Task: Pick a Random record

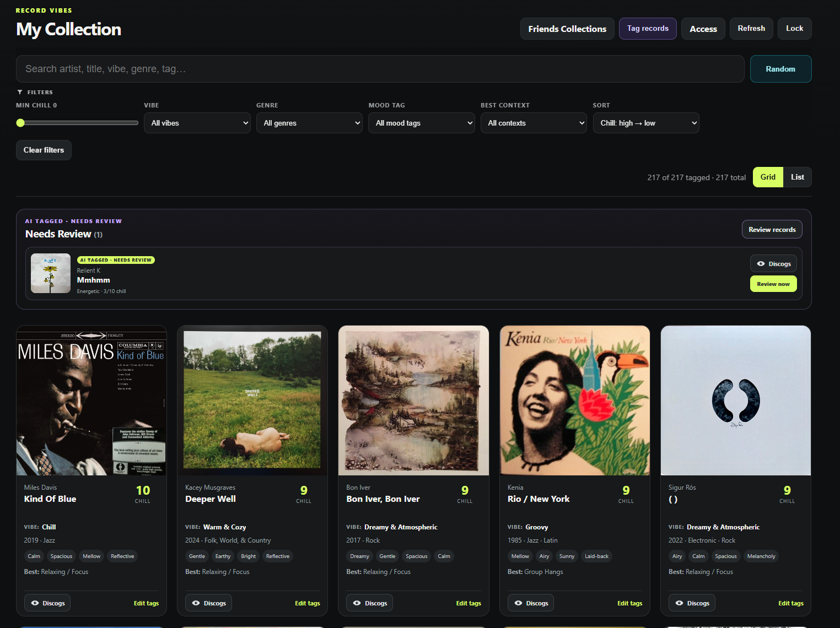Action: (780, 69)
